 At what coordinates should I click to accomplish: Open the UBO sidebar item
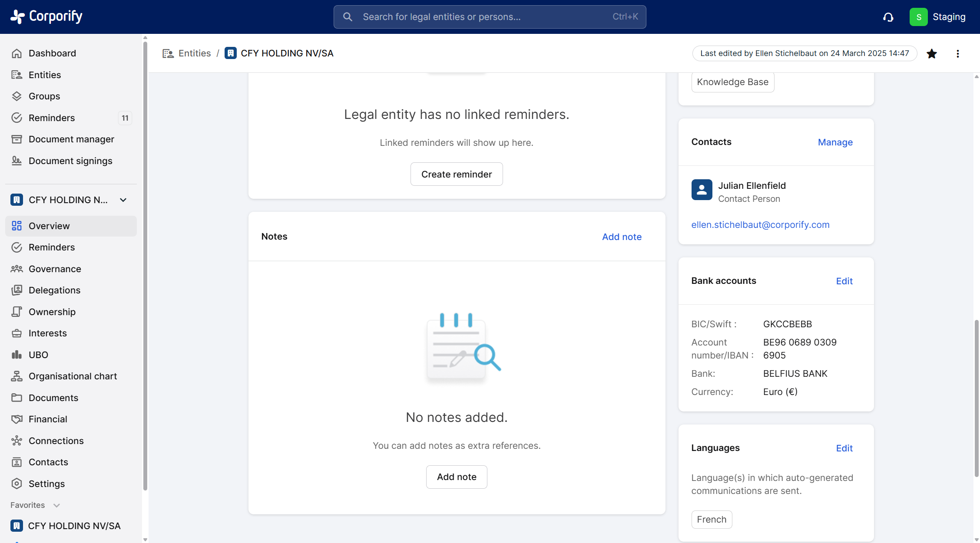[x=38, y=355]
